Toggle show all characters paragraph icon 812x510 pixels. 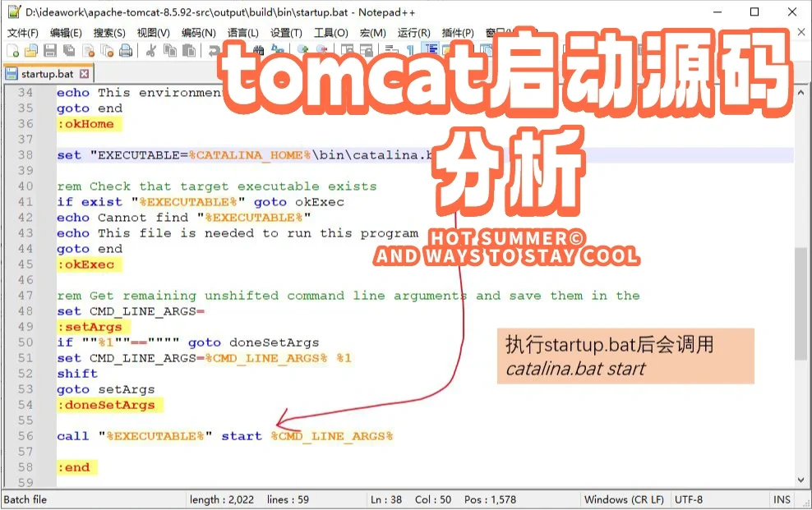click(x=409, y=50)
